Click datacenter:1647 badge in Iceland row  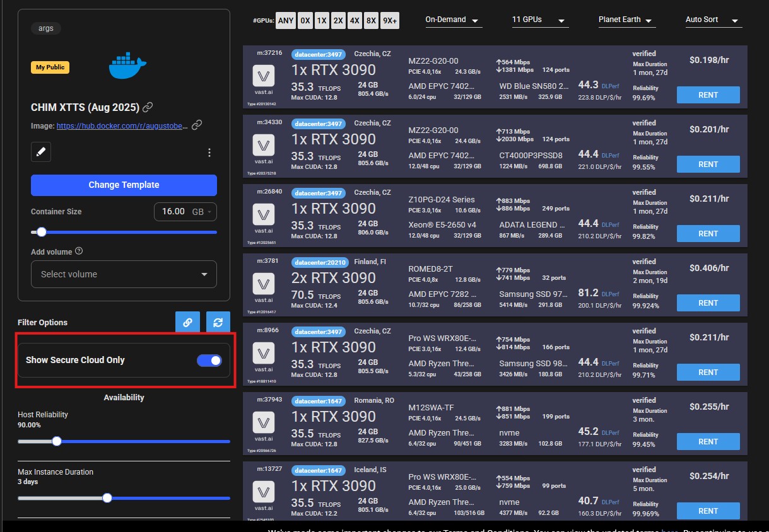[x=319, y=470]
